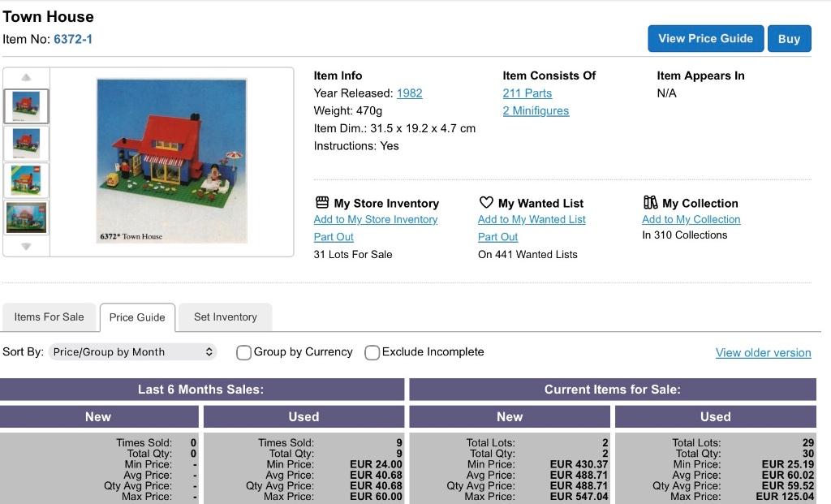831x504 pixels.
Task: Click the EUR 24.00 used min price
Action: point(376,464)
